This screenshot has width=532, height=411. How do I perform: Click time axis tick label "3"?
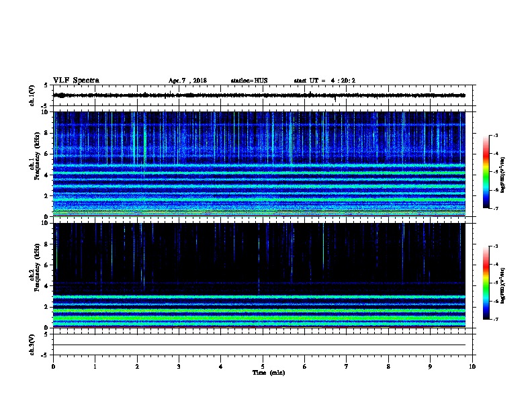click(x=179, y=367)
